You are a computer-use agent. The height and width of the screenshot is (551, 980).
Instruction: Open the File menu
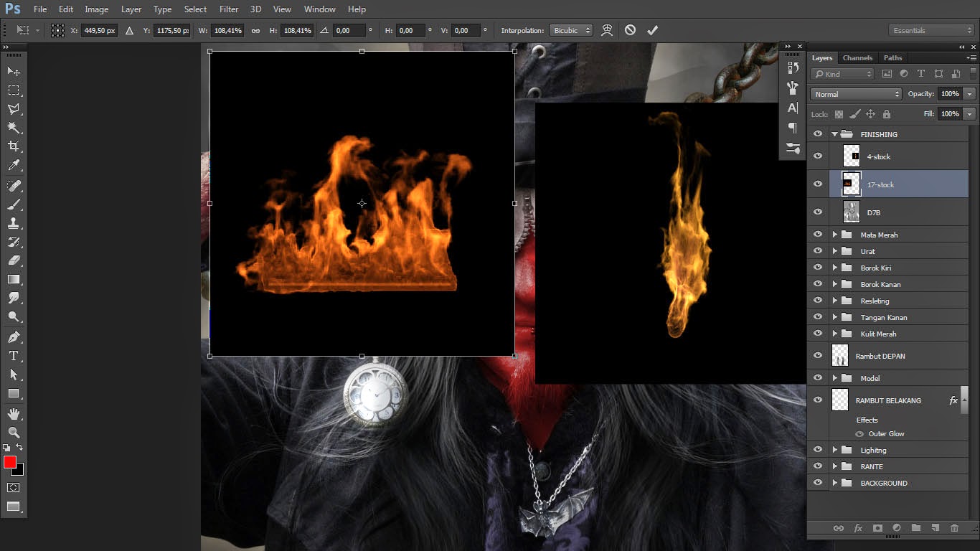click(x=40, y=9)
